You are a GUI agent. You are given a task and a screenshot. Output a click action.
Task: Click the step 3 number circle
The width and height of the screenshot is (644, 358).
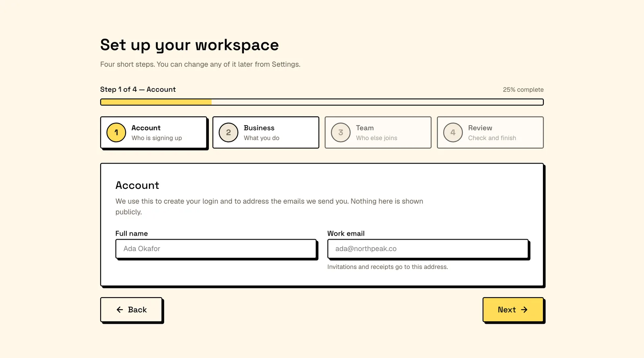pyautogui.click(x=341, y=132)
